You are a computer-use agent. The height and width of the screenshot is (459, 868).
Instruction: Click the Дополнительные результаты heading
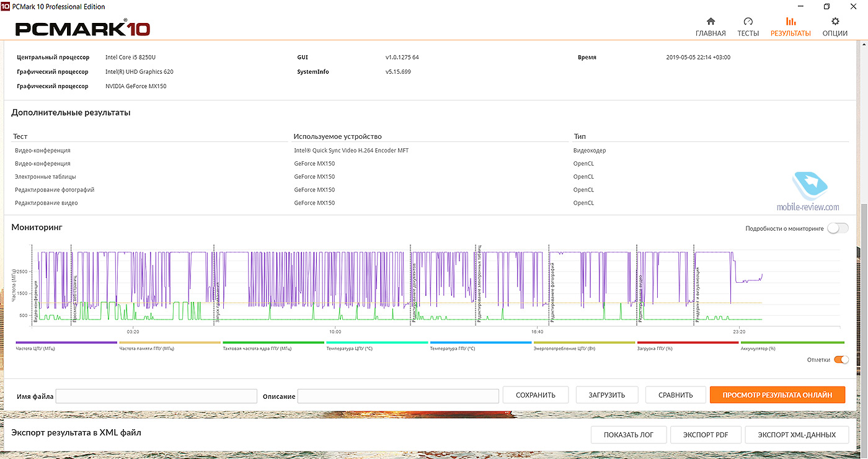click(x=71, y=113)
